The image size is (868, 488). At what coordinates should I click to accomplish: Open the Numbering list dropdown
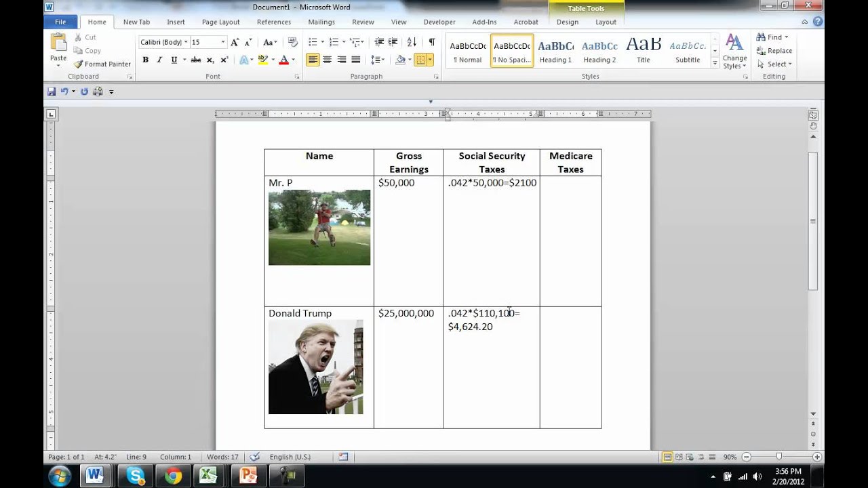click(x=344, y=42)
